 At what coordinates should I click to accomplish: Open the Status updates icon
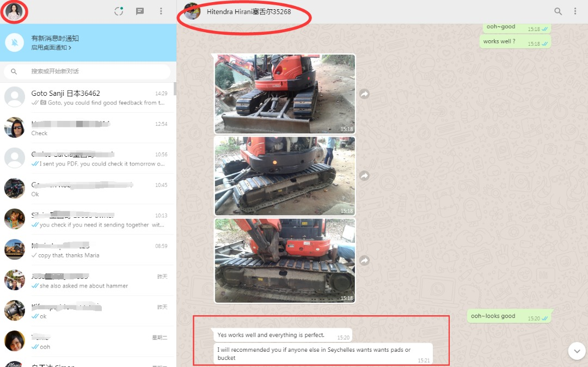[119, 11]
